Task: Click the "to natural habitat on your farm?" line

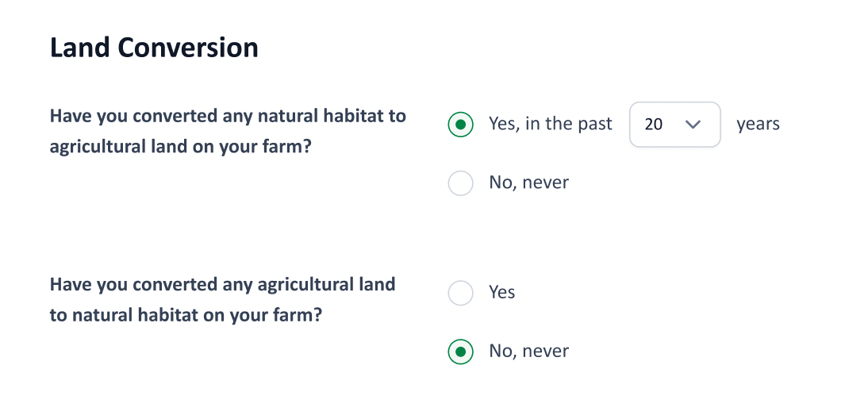Action: [186, 315]
